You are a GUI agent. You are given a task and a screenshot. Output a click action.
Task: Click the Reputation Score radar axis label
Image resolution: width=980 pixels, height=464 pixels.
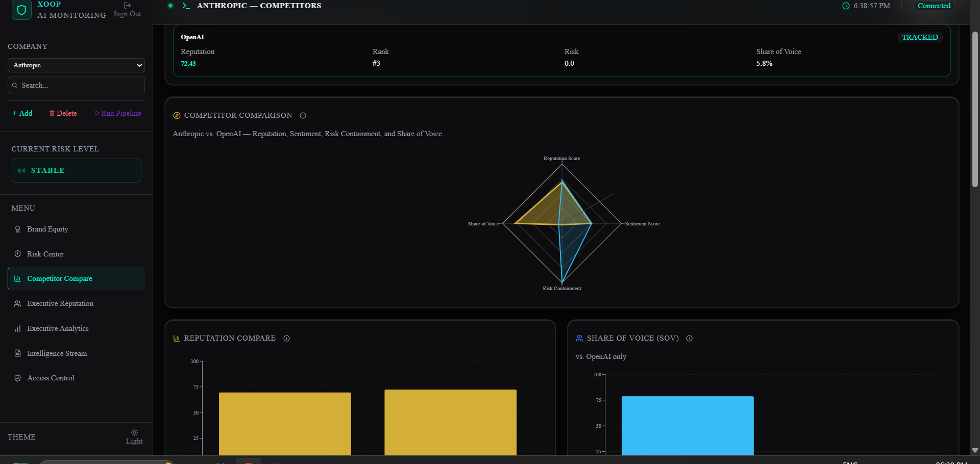[x=561, y=159]
